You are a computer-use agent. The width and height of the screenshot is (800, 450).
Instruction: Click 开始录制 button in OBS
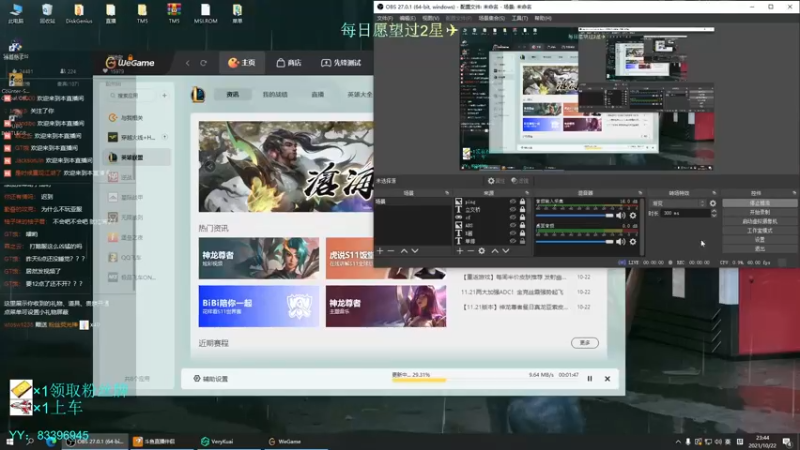tap(760, 212)
